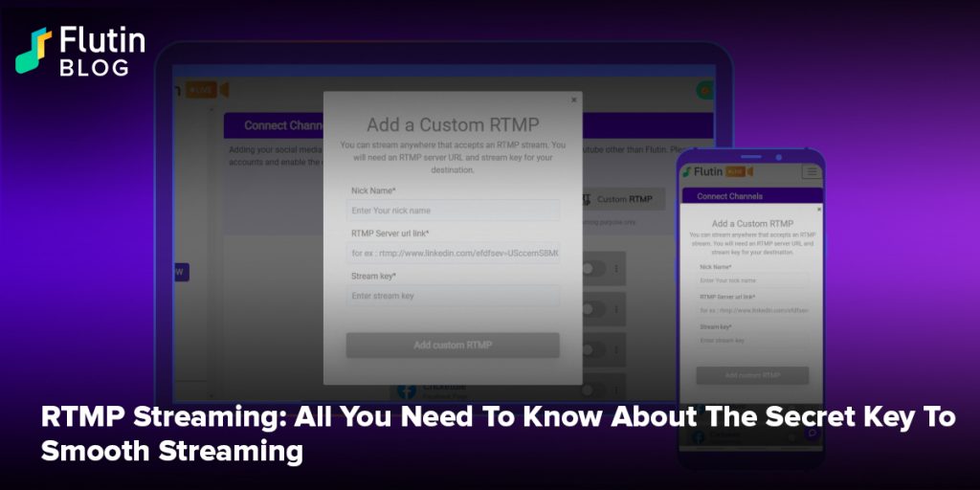Close the Add a Custom RTMP dialog on laptop
Image resolution: width=980 pixels, height=490 pixels.
tap(574, 100)
